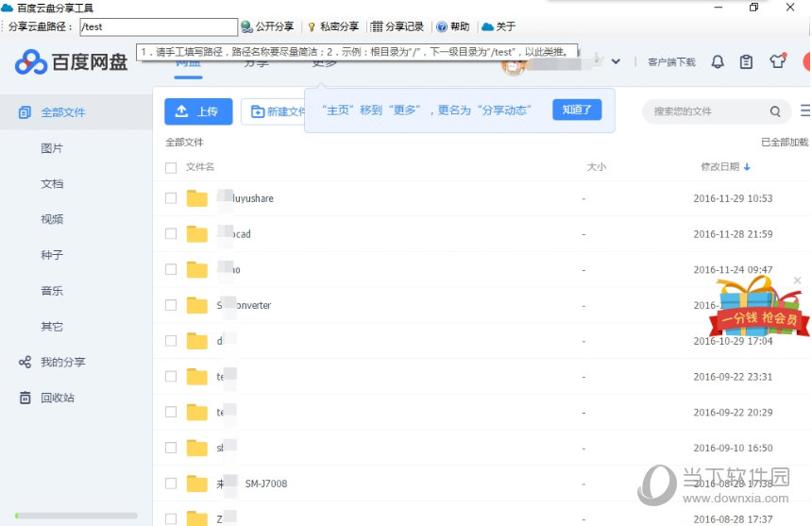This screenshot has height=526, width=812.
Task: Focus the 分享云盘路径 path input field
Action: (x=159, y=27)
